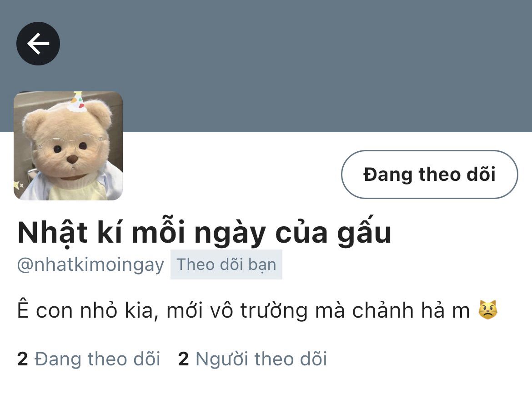
Task: Click the Theo dõi bạn badge
Action: (x=226, y=264)
